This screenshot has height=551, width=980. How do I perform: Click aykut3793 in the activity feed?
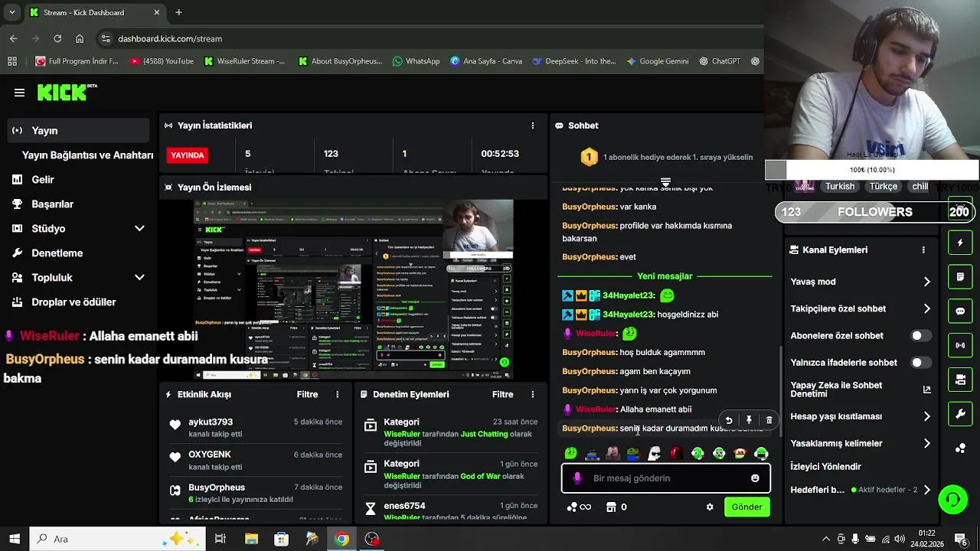[x=211, y=422]
